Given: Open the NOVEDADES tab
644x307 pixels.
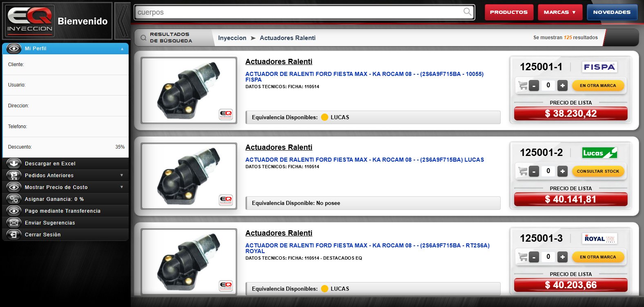Looking at the screenshot, I should pyautogui.click(x=612, y=12).
